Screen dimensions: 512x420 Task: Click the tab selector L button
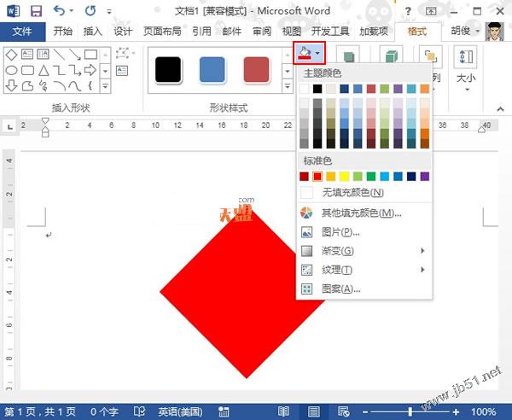click(10, 126)
